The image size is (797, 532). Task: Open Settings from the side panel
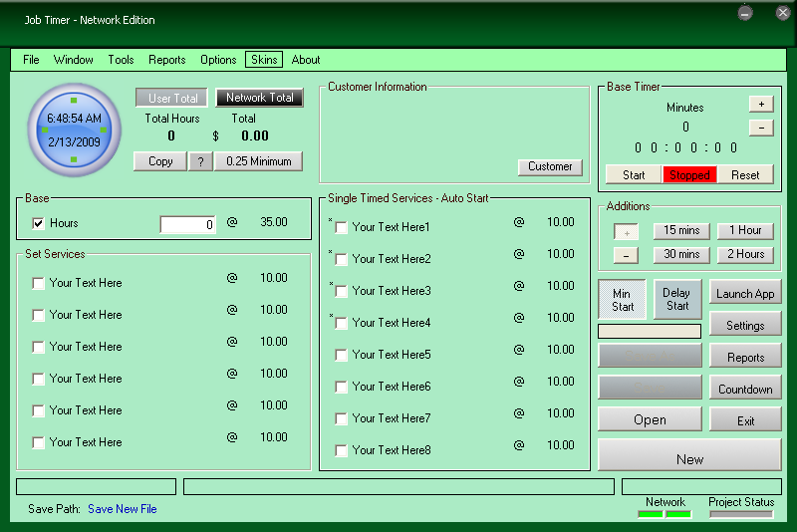click(x=745, y=325)
